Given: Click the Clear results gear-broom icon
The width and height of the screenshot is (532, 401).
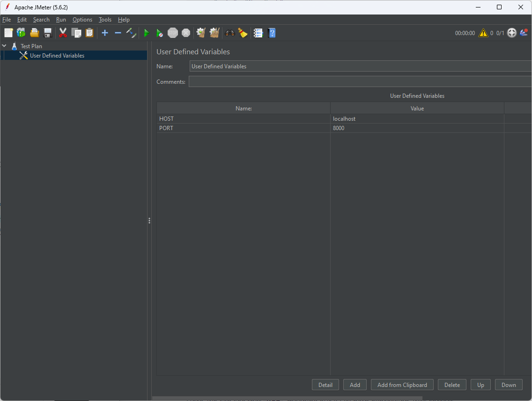Looking at the screenshot, I should (201, 33).
